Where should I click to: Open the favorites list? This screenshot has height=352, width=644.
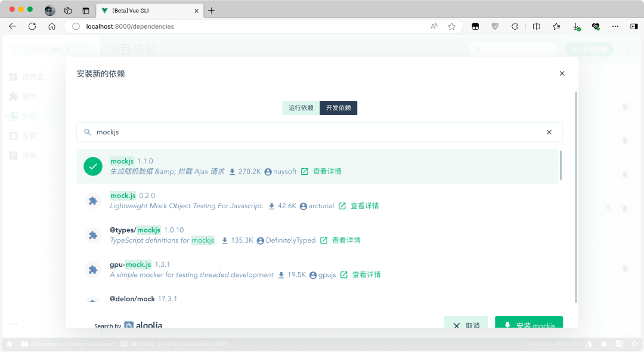point(556,26)
